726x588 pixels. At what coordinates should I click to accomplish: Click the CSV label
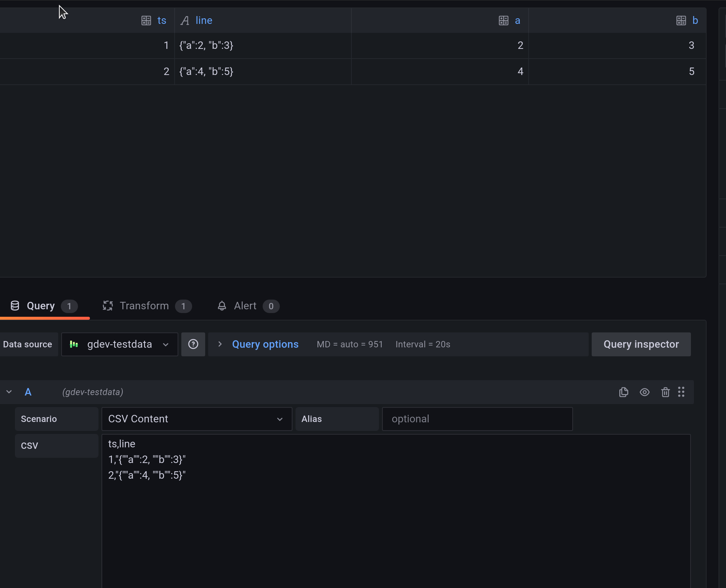click(56, 446)
